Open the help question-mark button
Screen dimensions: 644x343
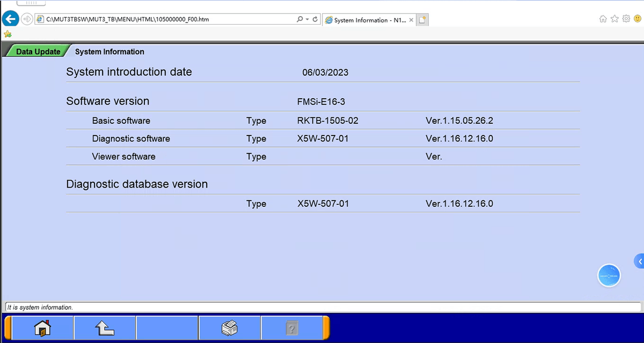point(291,327)
